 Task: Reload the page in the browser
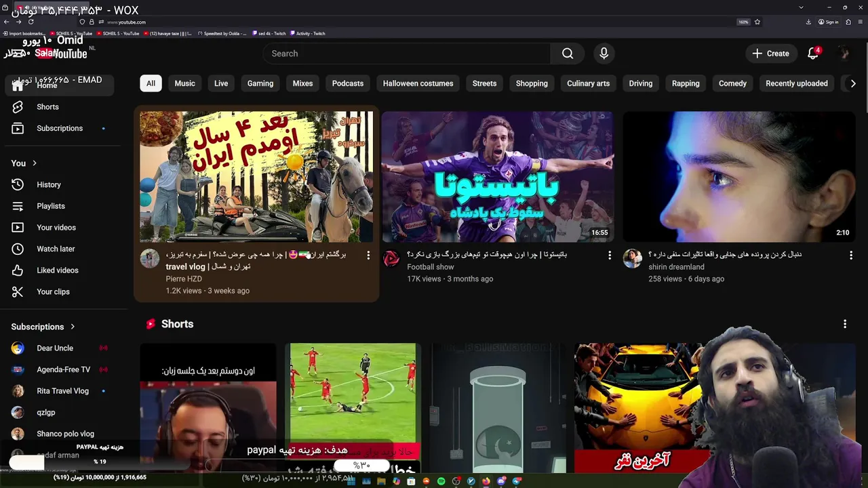coord(31,22)
